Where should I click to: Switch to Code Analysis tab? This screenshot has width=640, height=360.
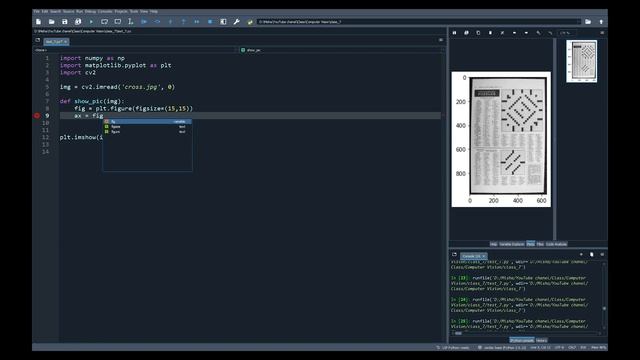tap(556, 244)
